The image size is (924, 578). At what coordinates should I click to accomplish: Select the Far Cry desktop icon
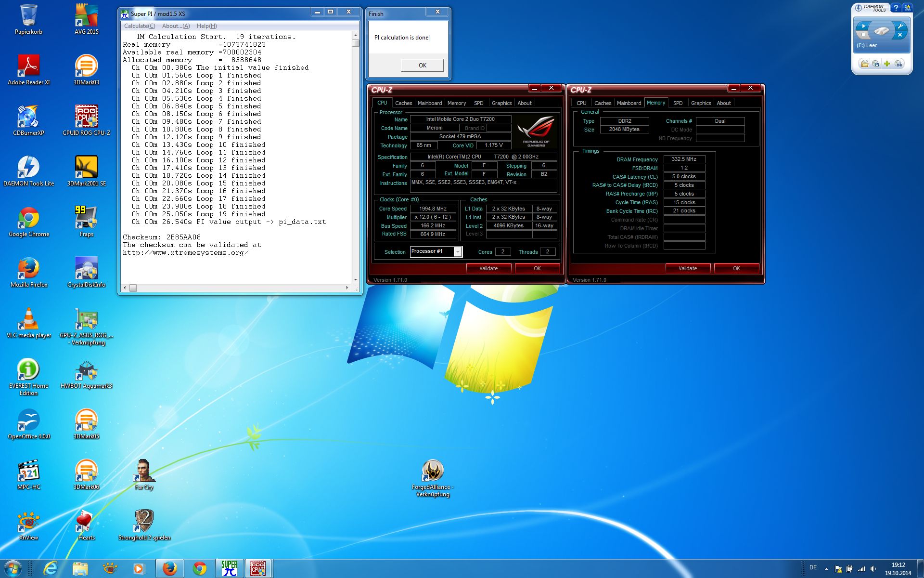click(x=144, y=474)
